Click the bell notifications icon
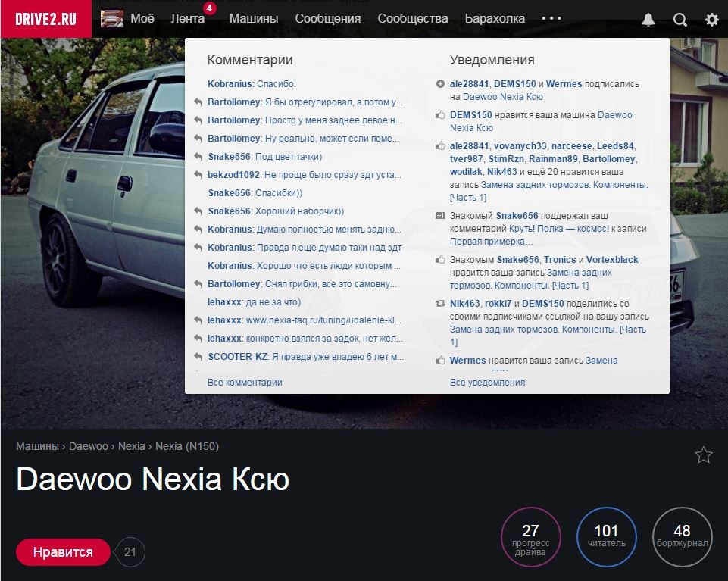The height and width of the screenshot is (581, 728). [648, 19]
